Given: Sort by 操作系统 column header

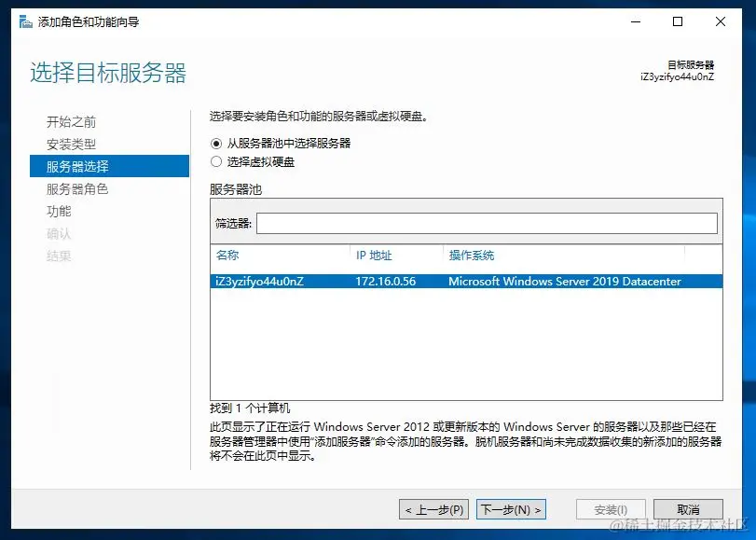Looking at the screenshot, I should pyautogui.click(x=472, y=256).
